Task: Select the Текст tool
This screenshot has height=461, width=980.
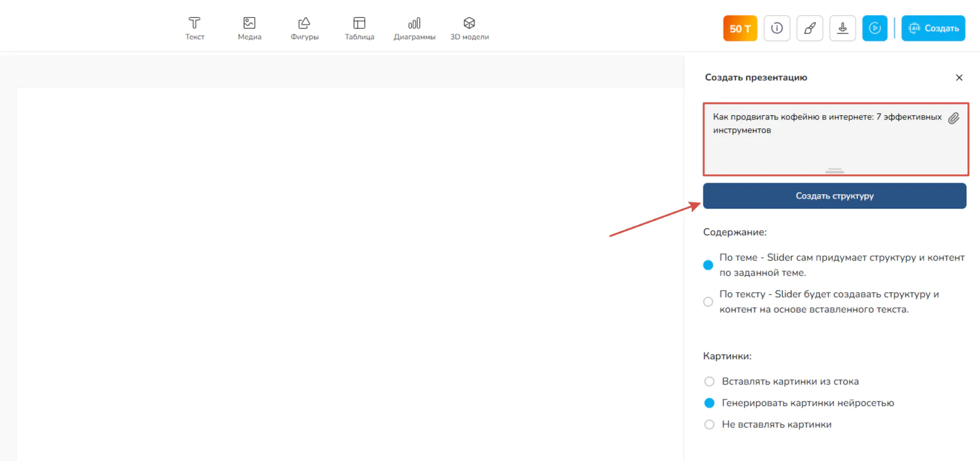Action: pyautogui.click(x=195, y=29)
